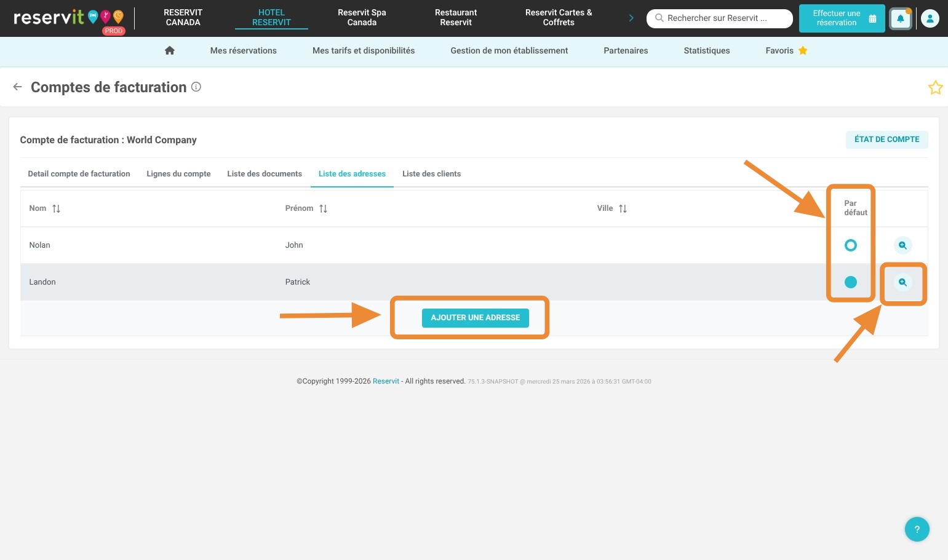948x560 pixels.
Task: Switch to Detail compte de facturation tab
Action: click(79, 174)
